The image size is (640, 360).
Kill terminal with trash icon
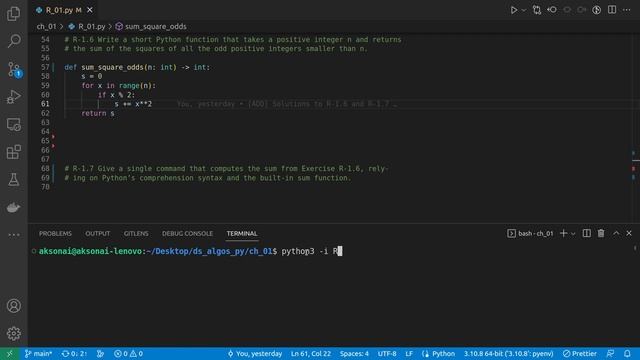(x=601, y=233)
